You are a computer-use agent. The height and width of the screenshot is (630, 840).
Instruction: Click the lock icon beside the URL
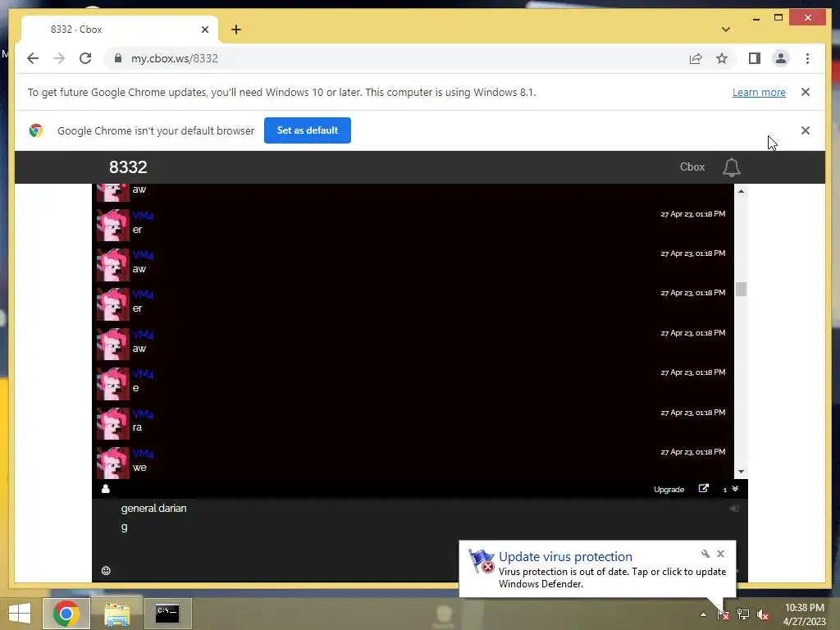pos(118,58)
